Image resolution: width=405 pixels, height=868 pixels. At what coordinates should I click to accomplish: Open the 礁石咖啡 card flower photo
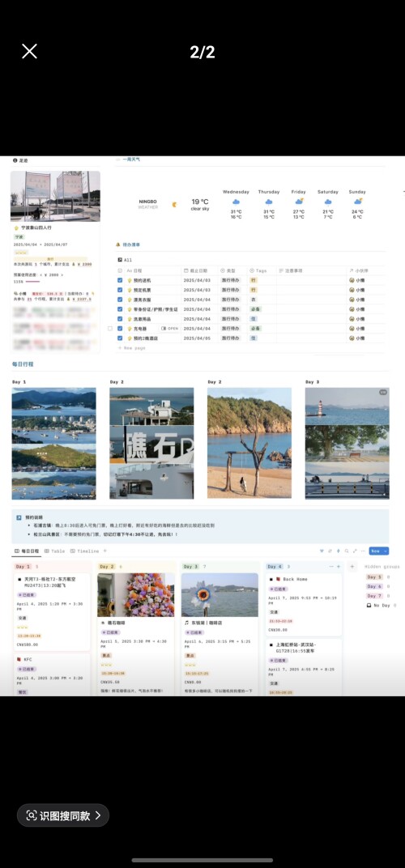pos(136,595)
